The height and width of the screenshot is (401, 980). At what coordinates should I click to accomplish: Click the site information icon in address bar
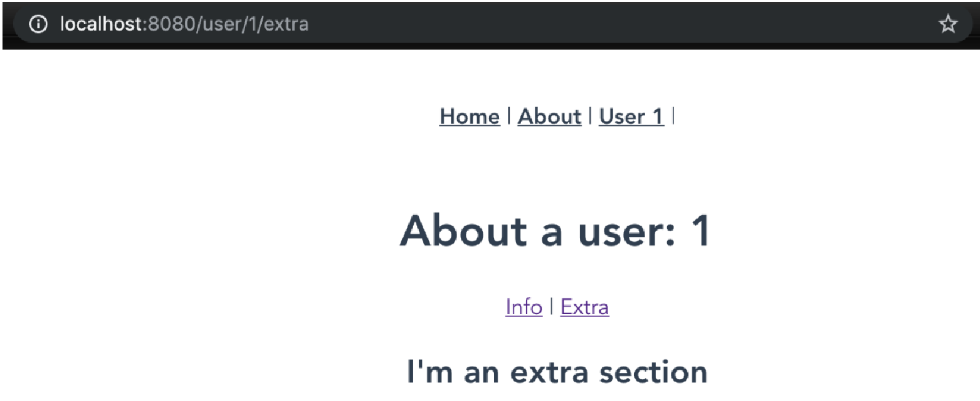[38, 24]
